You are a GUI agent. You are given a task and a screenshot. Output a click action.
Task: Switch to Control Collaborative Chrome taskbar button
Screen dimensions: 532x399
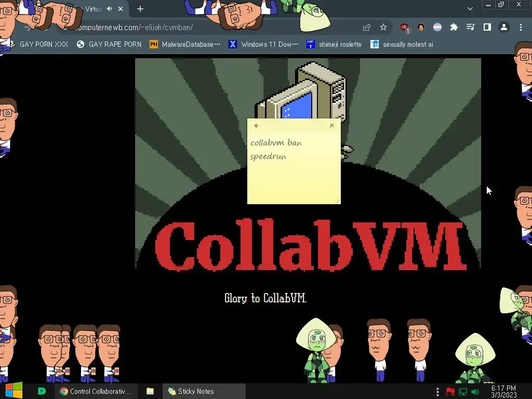tap(96, 391)
